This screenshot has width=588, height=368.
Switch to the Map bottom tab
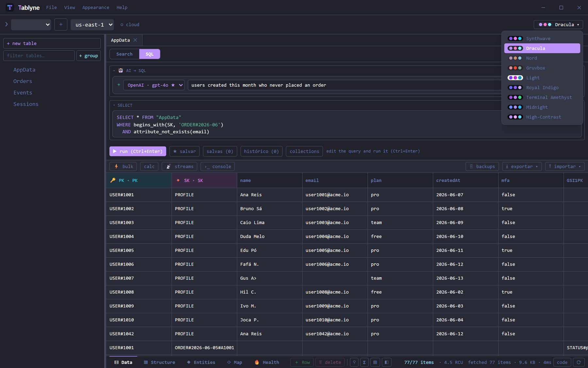235,362
